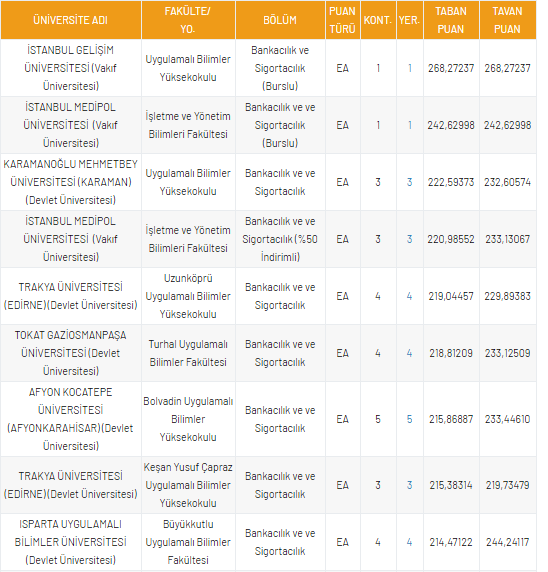
Task: Click the FAKÜLTE/YO. column header
Action: click(x=188, y=20)
